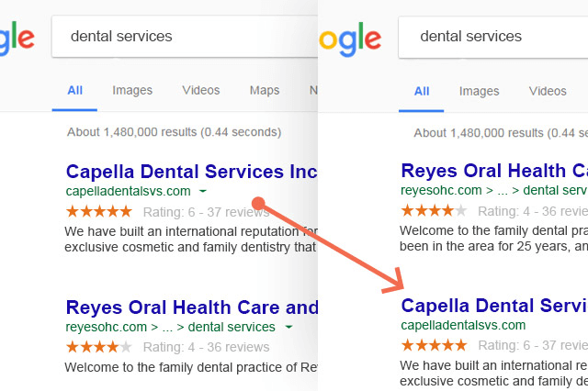Click the Google logo in right panel
Image resolution: width=588 pixels, height=391 pixels.
coord(350,39)
